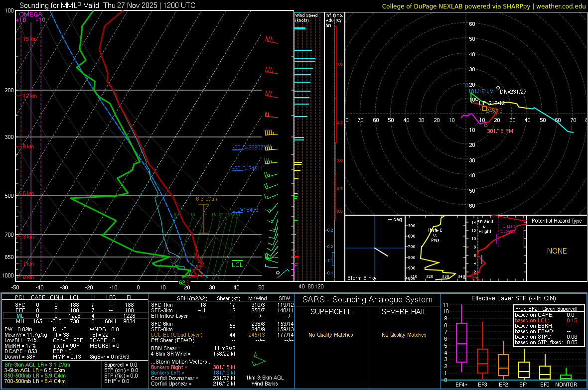Click the SEVERE HAIL analogue heading
Viewport: 588px width, 390px height.
404,312
